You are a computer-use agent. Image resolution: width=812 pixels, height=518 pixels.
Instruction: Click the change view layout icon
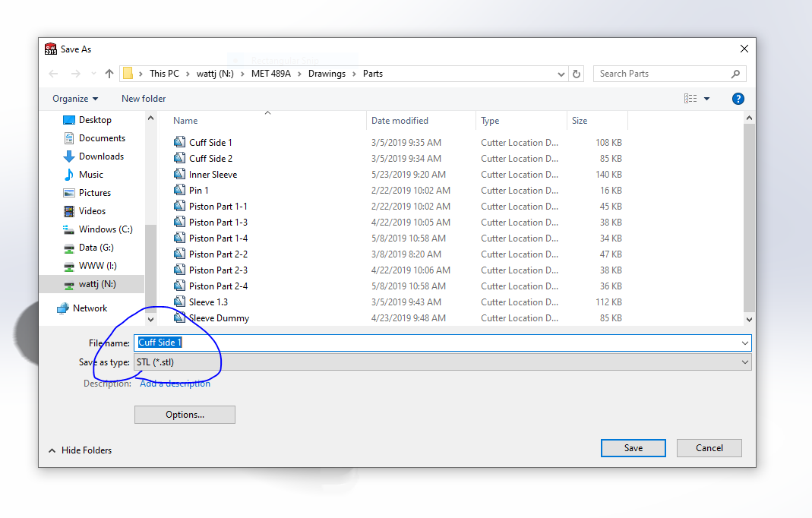click(x=690, y=99)
